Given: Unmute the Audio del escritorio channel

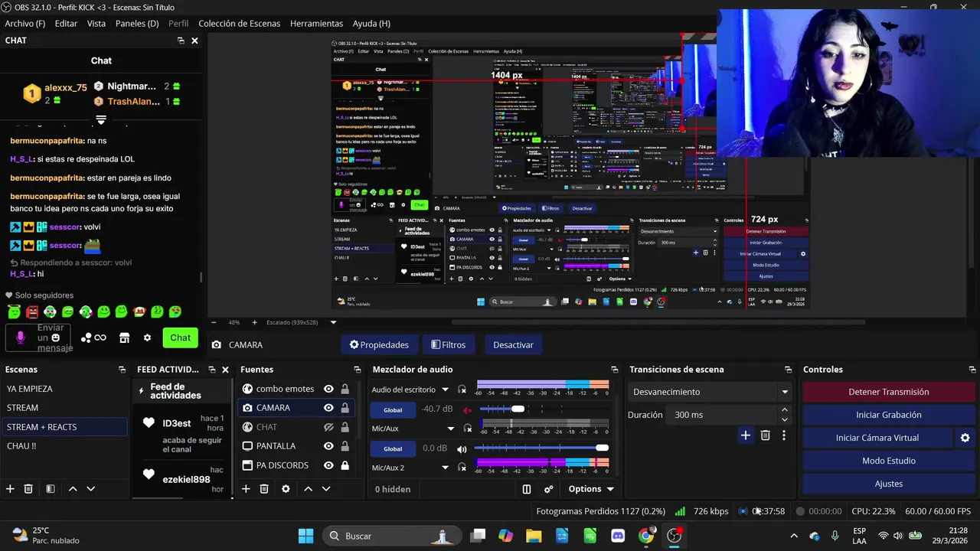Looking at the screenshot, I should pos(467,409).
